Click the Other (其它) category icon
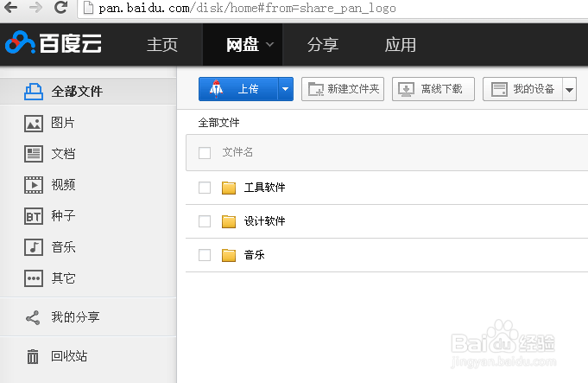 [x=34, y=278]
